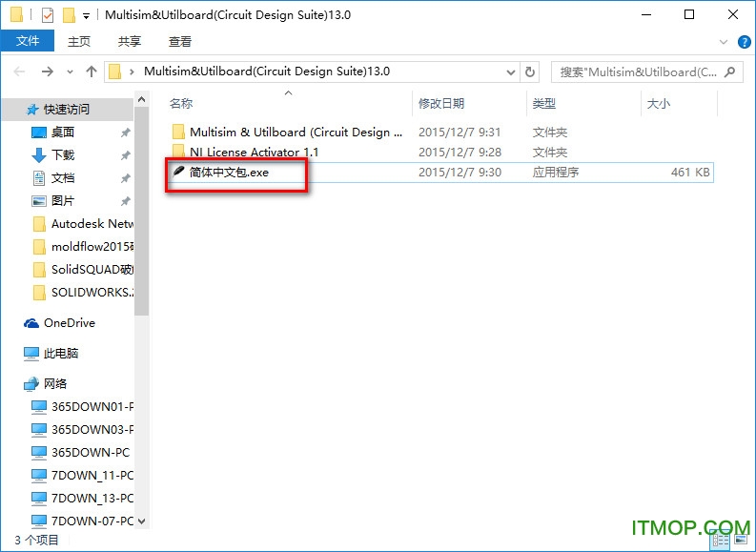
Task: Click the address bar path text
Action: pos(267,72)
